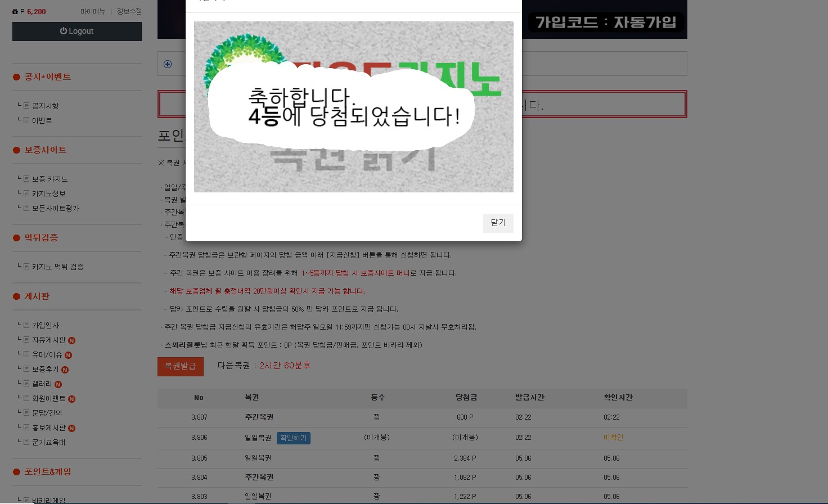
Task: Click the next ticket timer 2시간 60분후
Action: (285, 366)
